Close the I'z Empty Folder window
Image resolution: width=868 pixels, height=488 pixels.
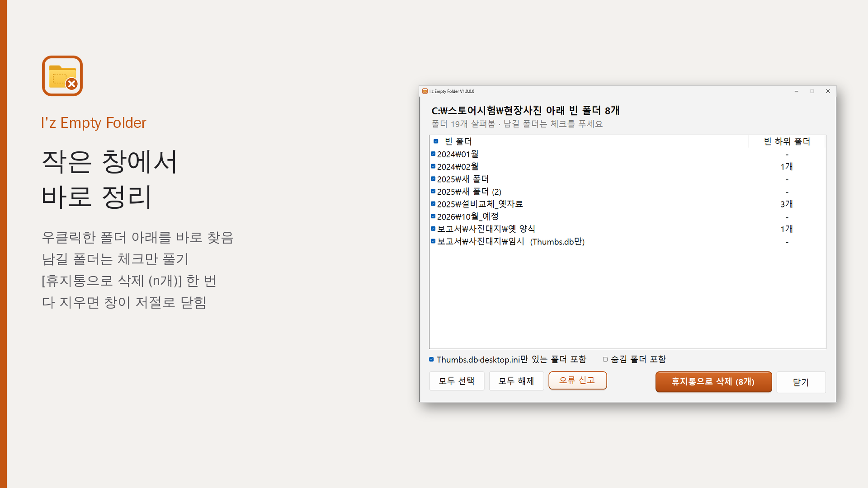tap(828, 91)
